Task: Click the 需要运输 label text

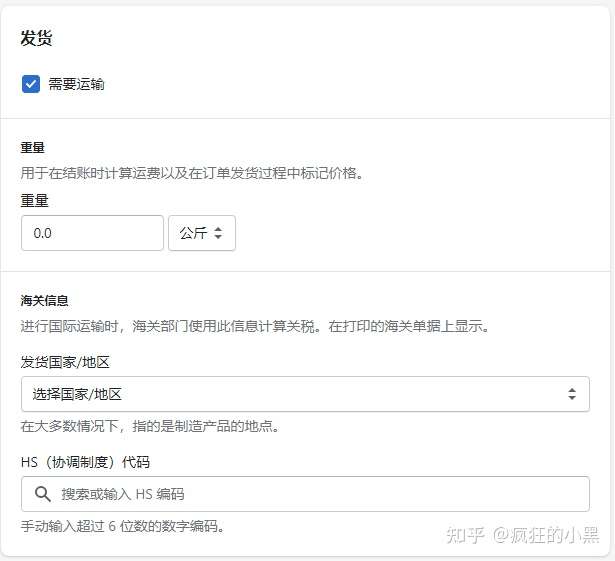Action: point(76,84)
